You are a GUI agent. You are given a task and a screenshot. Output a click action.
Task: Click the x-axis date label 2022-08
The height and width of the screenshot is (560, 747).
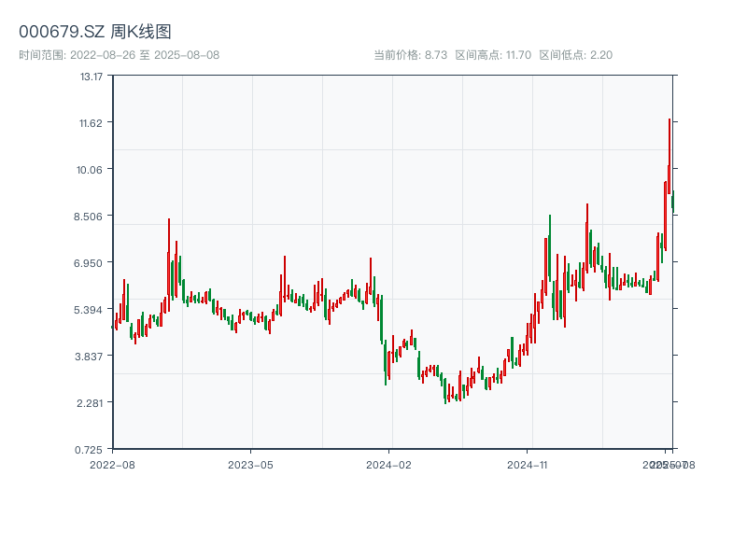tap(112, 465)
